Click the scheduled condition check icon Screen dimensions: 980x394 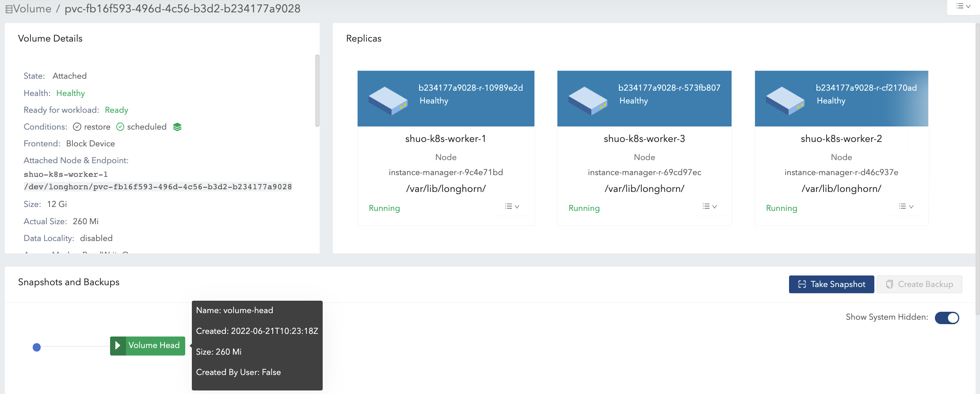pos(120,127)
